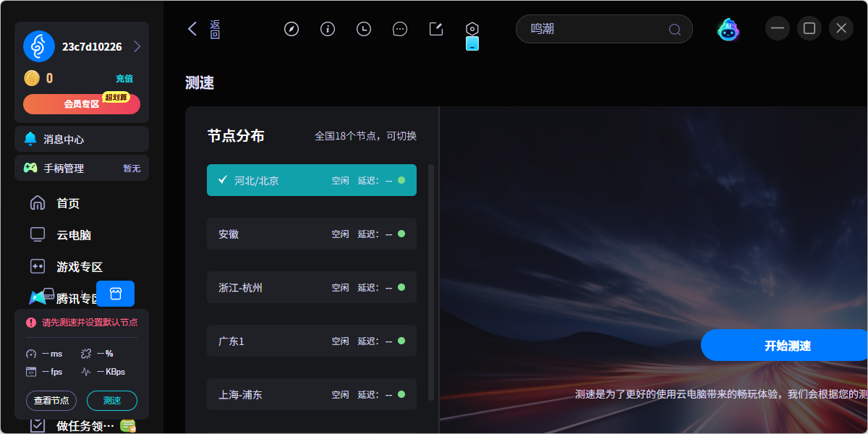Viewport: 868px width, 434px height.
Task: Click the 手柄管理 gamepad icon
Action: (x=30, y=168)
